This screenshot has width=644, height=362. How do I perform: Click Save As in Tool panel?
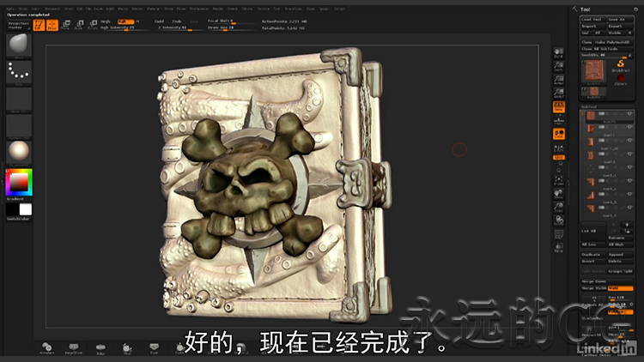620,19
